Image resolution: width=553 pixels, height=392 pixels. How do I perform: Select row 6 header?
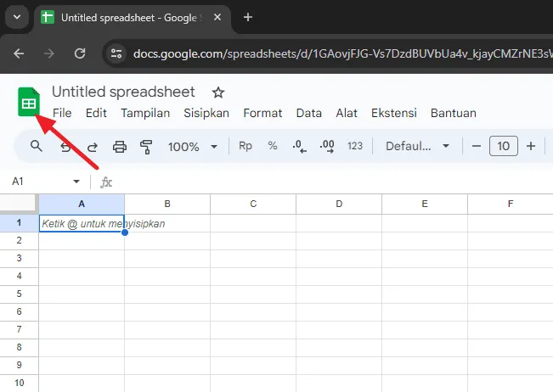tap(19, 311)
